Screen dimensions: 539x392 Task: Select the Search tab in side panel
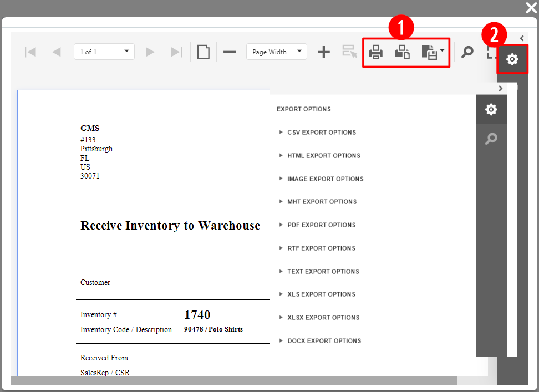(491, 139)
